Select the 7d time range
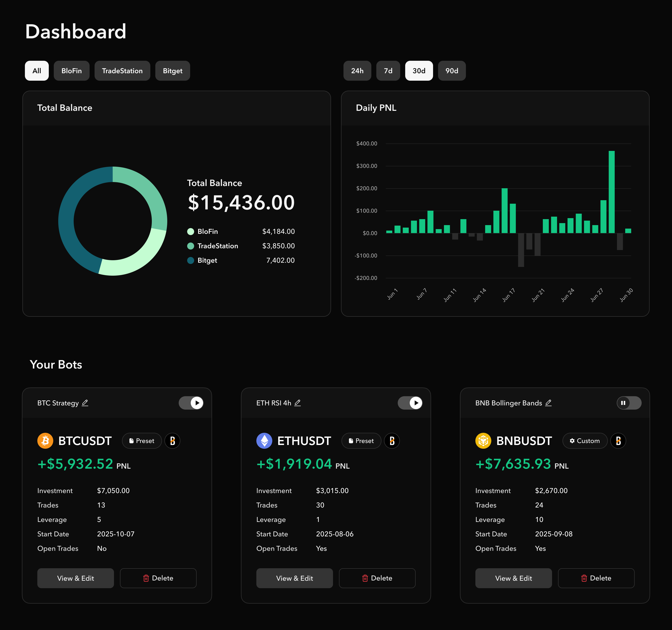The height and width of the screenshot is (630, 672). tap(388, 71)
